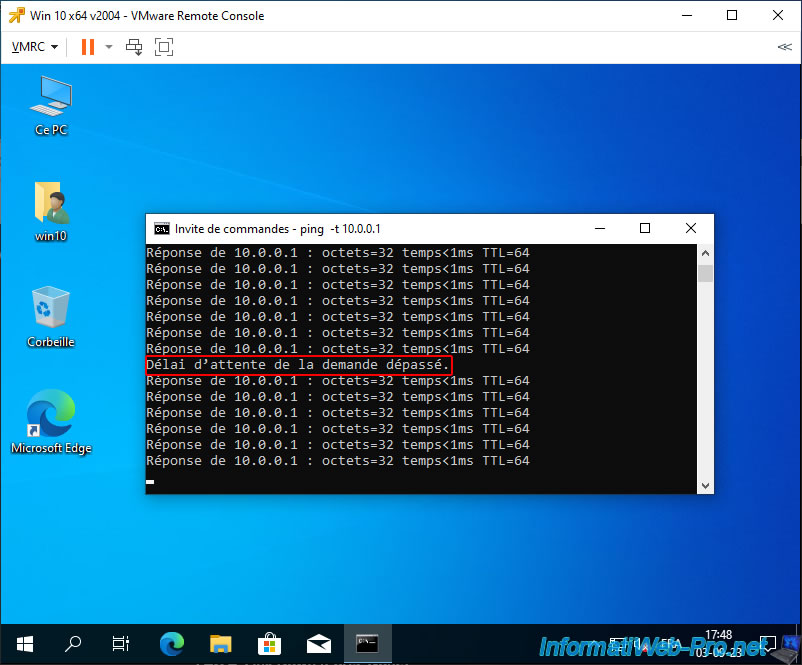Click the orange pause virtual machine button
Image resolution: width=802 pixels, height=665 pixels.
pyautogui.click(x=87, y=47)
